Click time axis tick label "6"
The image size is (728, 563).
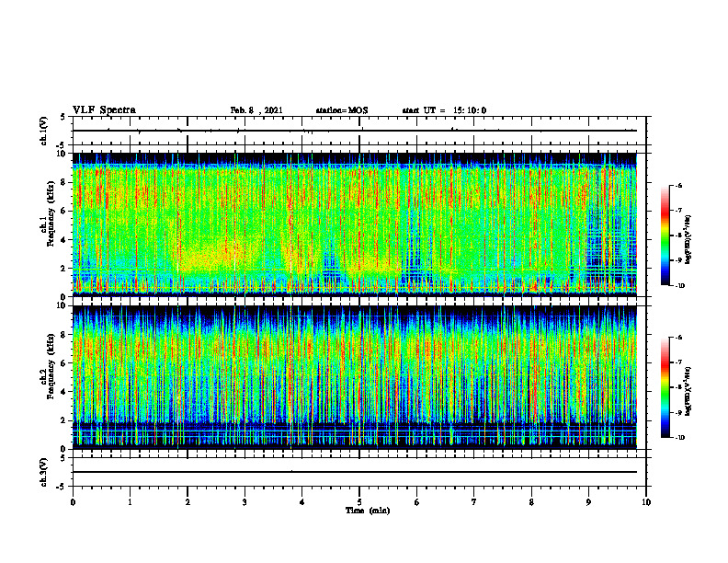[417, 502]
